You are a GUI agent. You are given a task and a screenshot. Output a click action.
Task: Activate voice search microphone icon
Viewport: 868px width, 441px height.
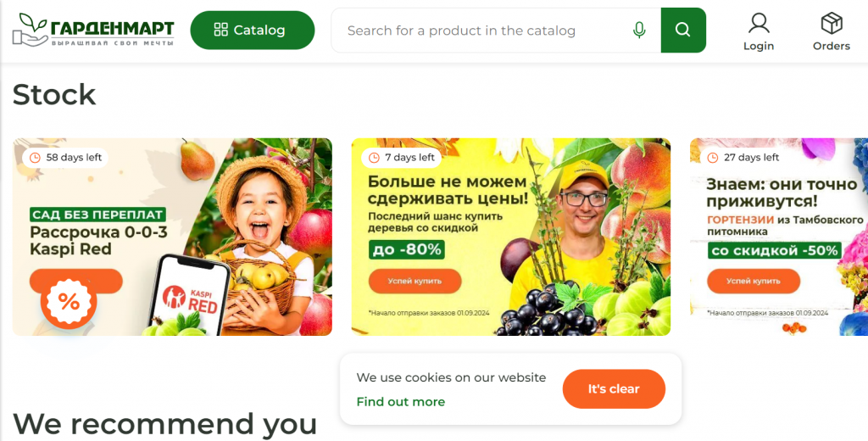639,30
